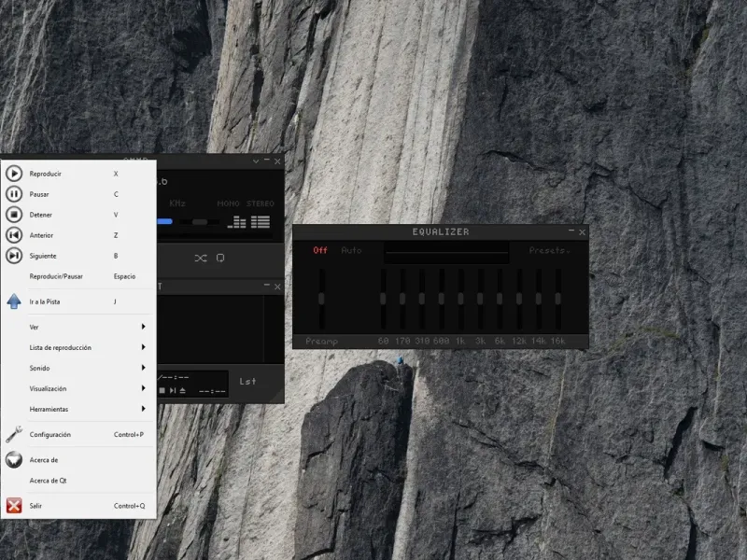Close the main player window
747x560 pixels.
click(277, 161)
